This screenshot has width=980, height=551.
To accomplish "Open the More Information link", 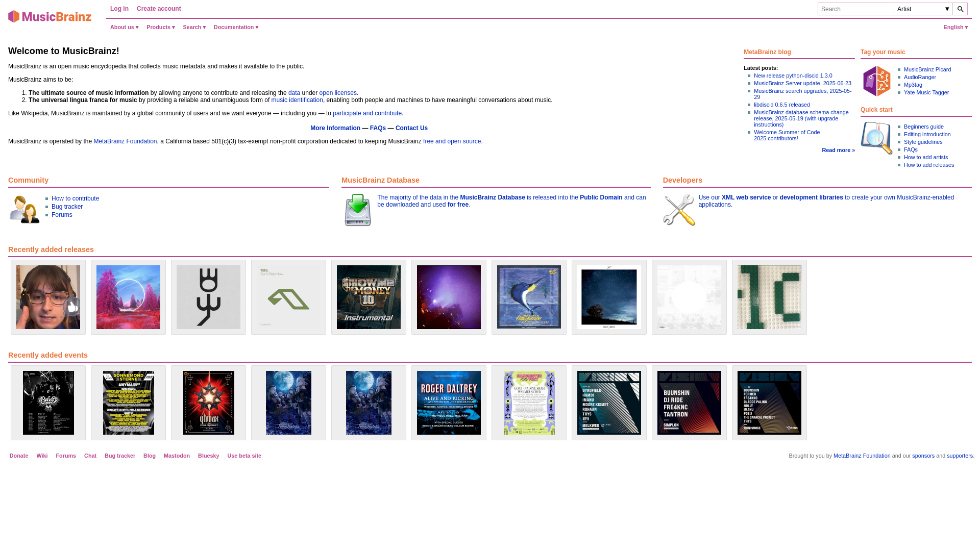I will point(335,128).
